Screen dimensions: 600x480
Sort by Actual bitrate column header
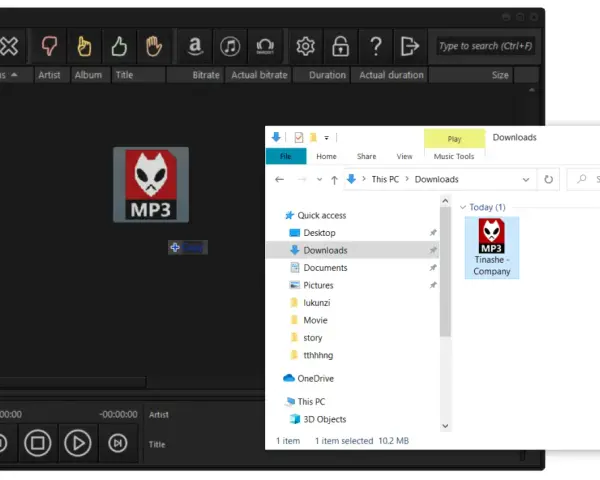tap(259, 75)
